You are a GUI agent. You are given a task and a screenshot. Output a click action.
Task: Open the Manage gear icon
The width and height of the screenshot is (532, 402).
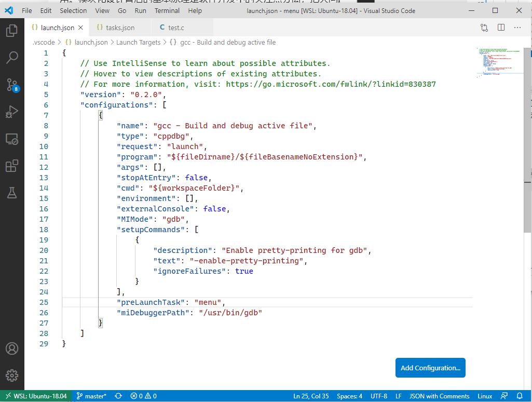click(12, 376)
